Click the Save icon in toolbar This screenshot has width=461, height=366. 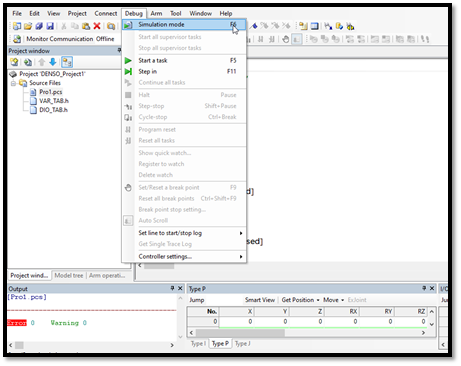coord(50,26)
